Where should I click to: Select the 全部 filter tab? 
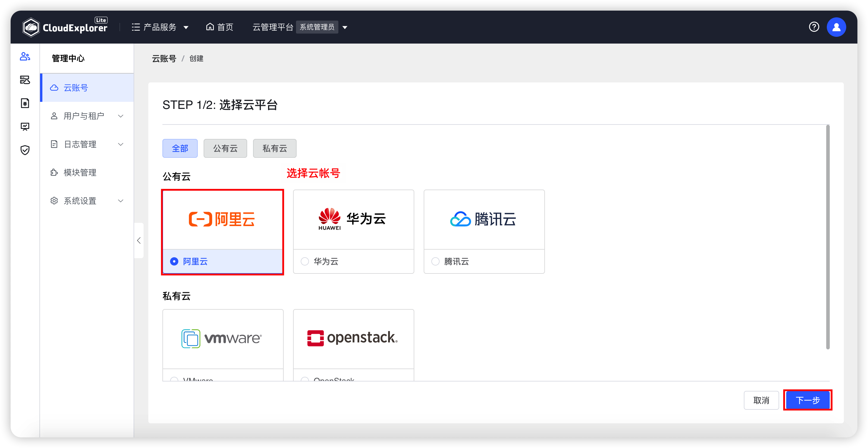click(180, 148)
